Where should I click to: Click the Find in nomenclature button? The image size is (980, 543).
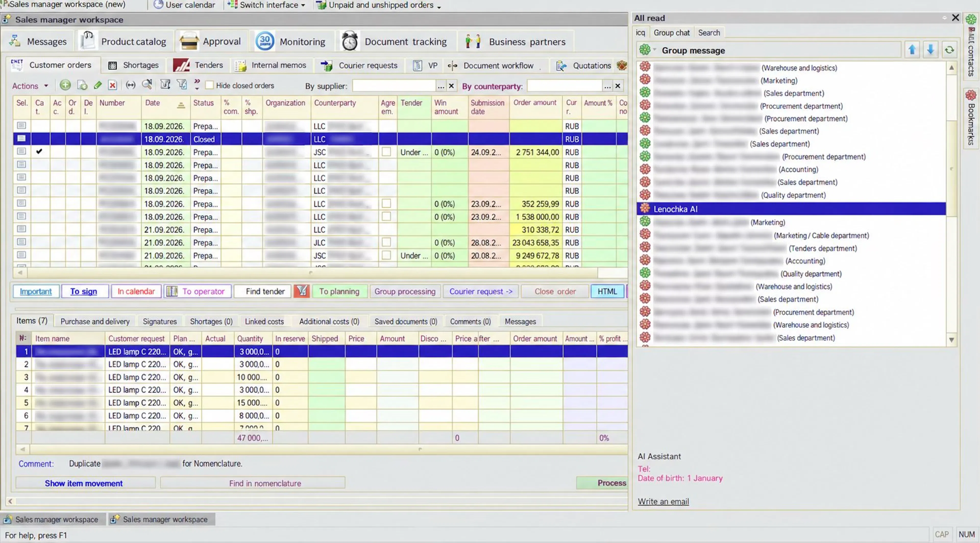pyautogui.click(x=253, y=483)
